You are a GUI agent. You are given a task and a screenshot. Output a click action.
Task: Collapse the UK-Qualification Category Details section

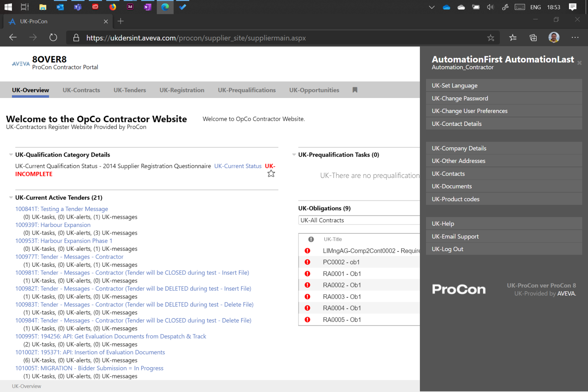pyautogui.click(x=11, y=155)
